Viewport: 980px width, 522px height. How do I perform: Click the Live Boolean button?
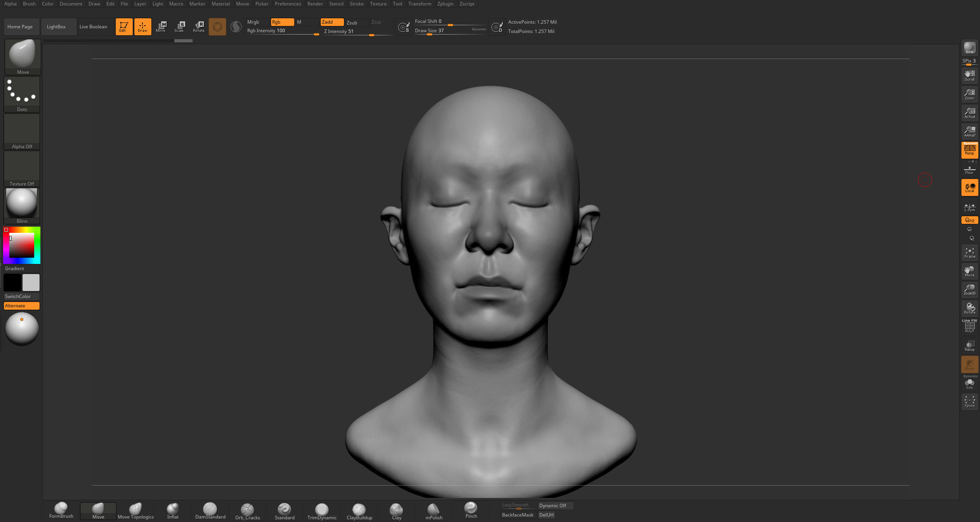click(x=96, y=27)
